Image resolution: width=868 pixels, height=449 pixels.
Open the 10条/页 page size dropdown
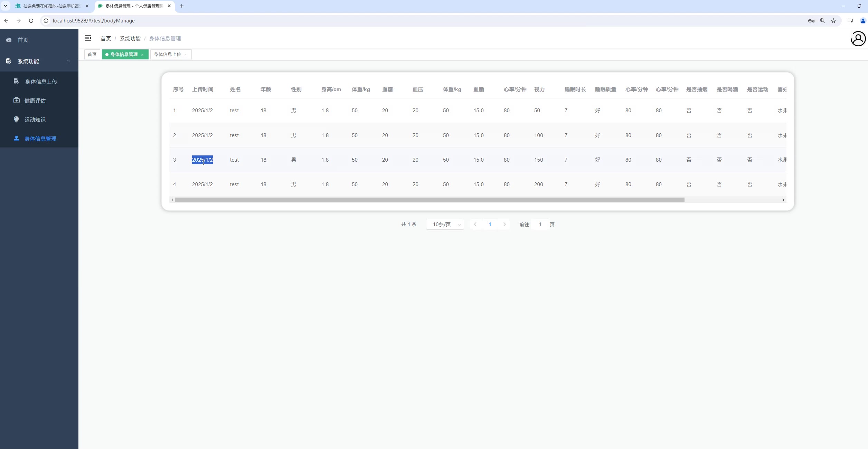tap(445, 224)
